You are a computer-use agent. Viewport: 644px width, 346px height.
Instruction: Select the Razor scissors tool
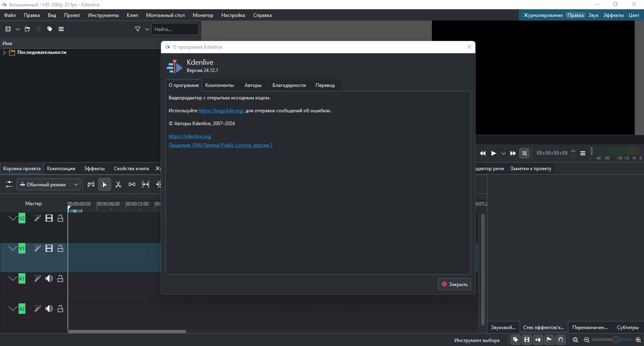pyautogui.click(x=118, y=184)
